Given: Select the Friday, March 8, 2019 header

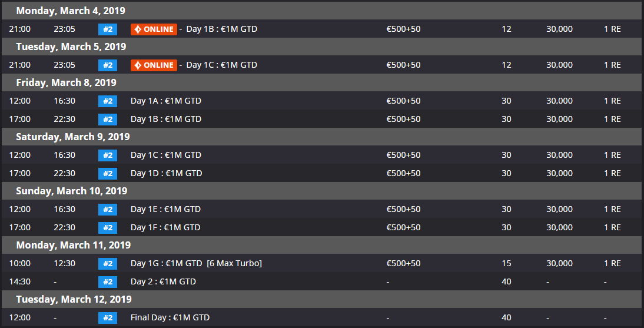Looking at the screenshot, I should coord(66,82).
